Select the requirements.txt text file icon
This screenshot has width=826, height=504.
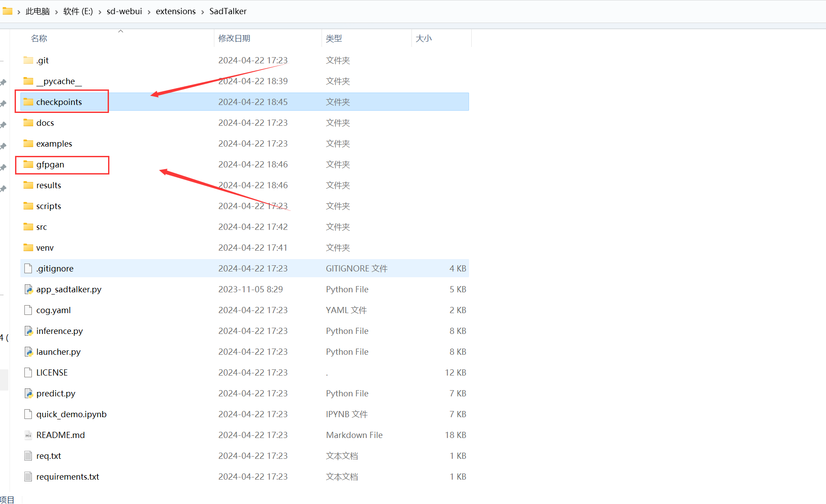coord(28,477)
